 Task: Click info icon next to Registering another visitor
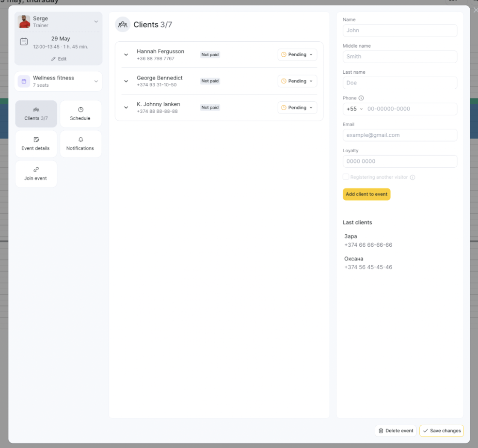[413, 177]
